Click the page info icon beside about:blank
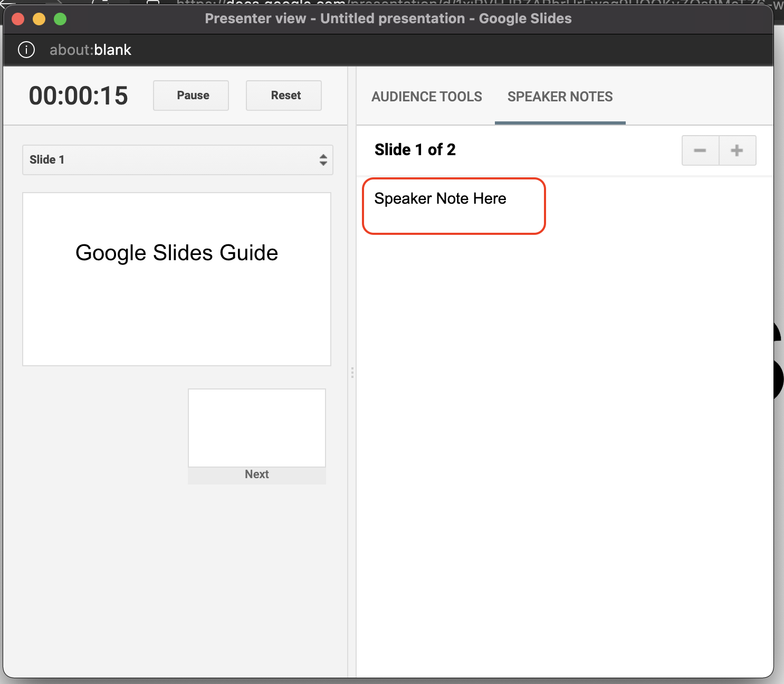The height and width of the screenshot is (684, 784). click(26, 49)
